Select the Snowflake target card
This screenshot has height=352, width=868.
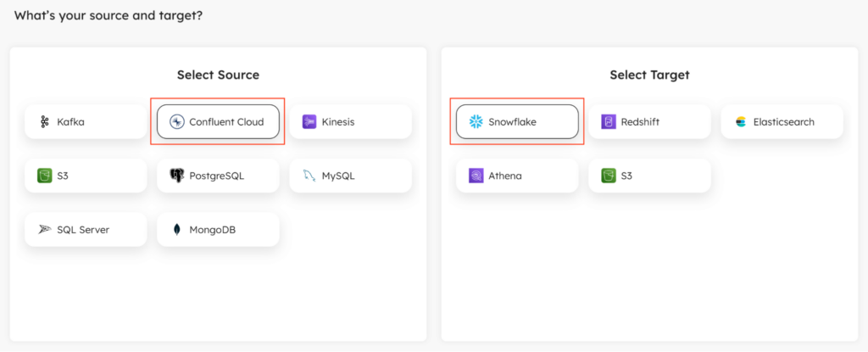tap(517, 121)
